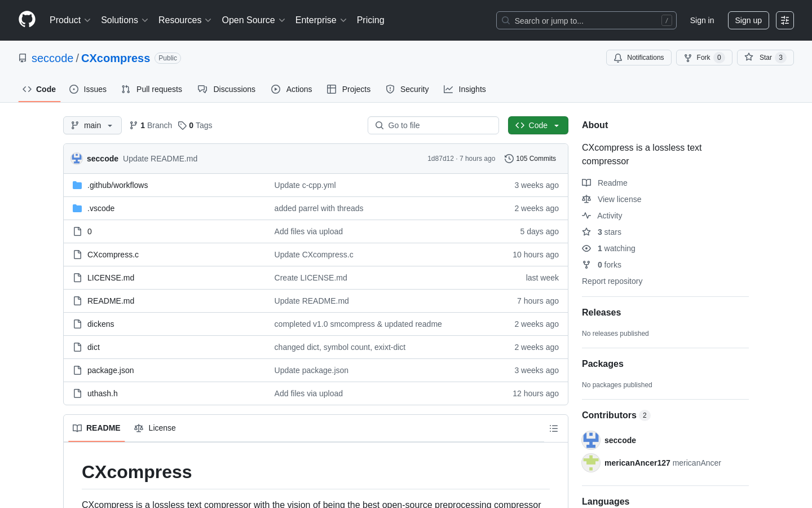Viewport: 812px width, 508px height.
Task: Click the Readme book icon in About
Action: tap(586, 183)
